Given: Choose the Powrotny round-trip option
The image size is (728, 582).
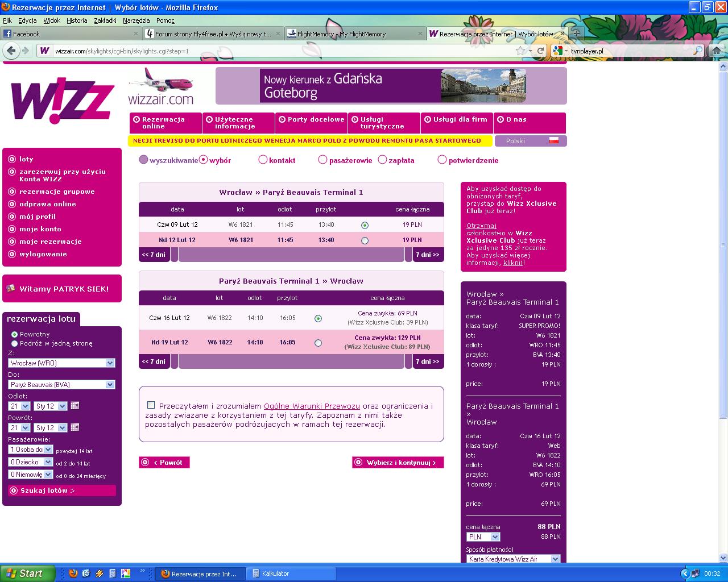Looking at the screenshot, I should click(x=14, y=334).
